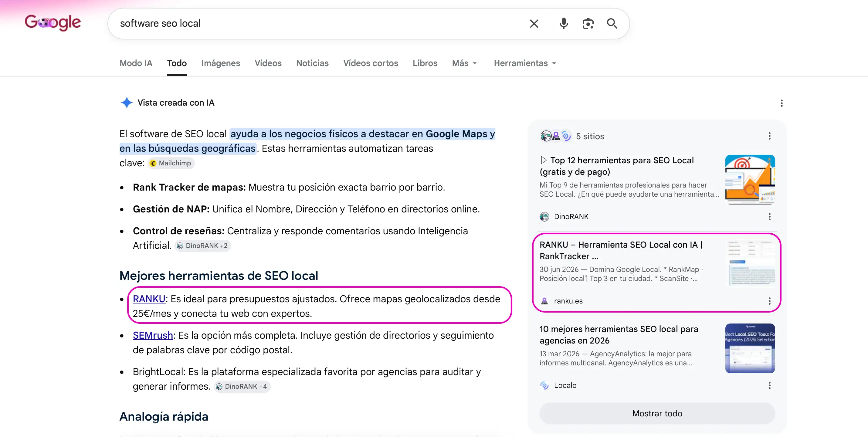
Task: Submit the query with the magnifying glass icon
Action: (x=612, y=24)
